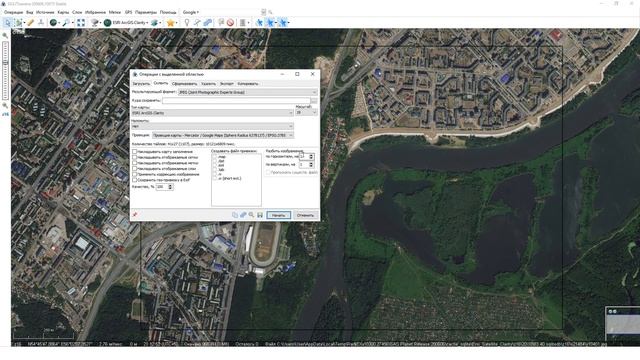The image size is (640, 360).
Task: Open the Операции menu
Action: click(x=13, y=12)
